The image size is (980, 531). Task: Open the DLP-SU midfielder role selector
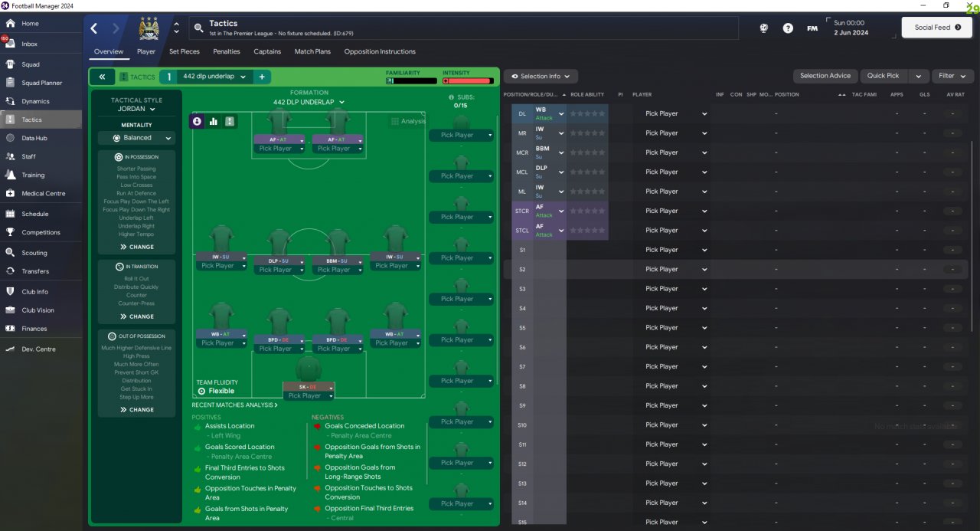click(x=279, y=261)
